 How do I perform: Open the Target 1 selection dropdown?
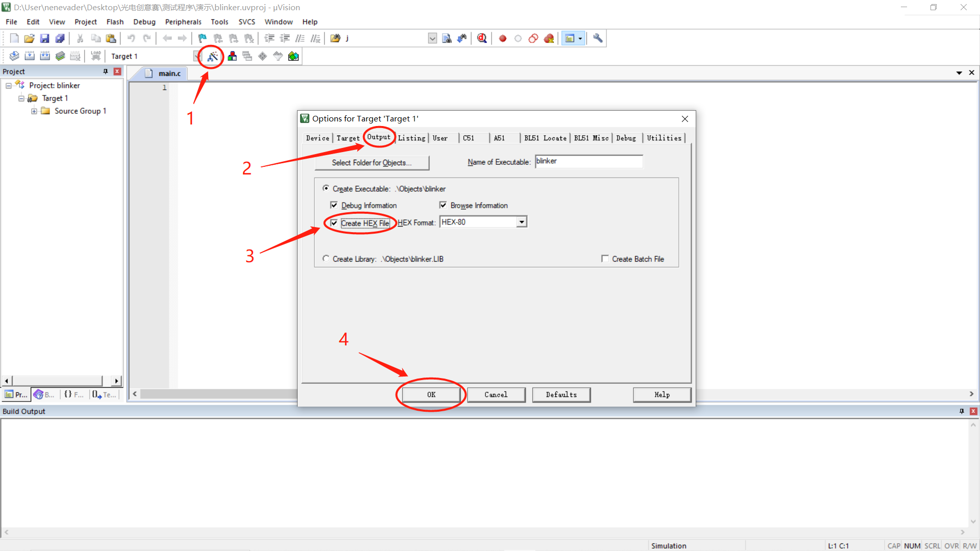197,56
